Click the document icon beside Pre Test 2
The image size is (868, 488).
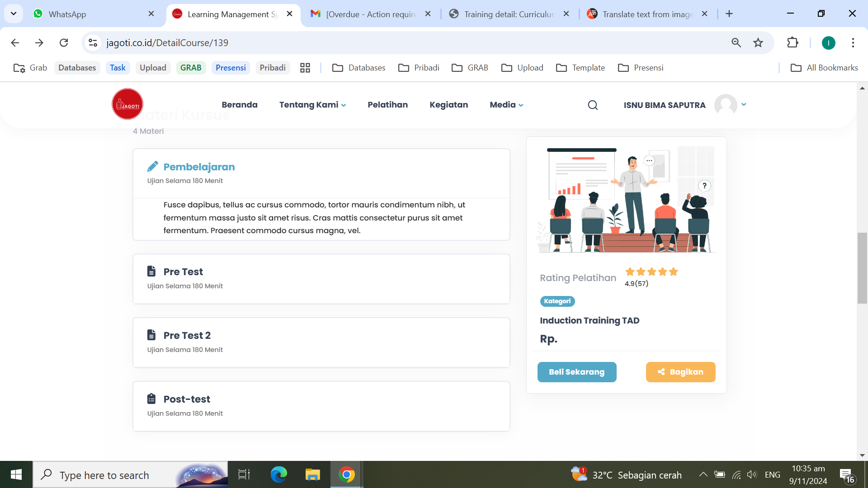pos(151,335)
